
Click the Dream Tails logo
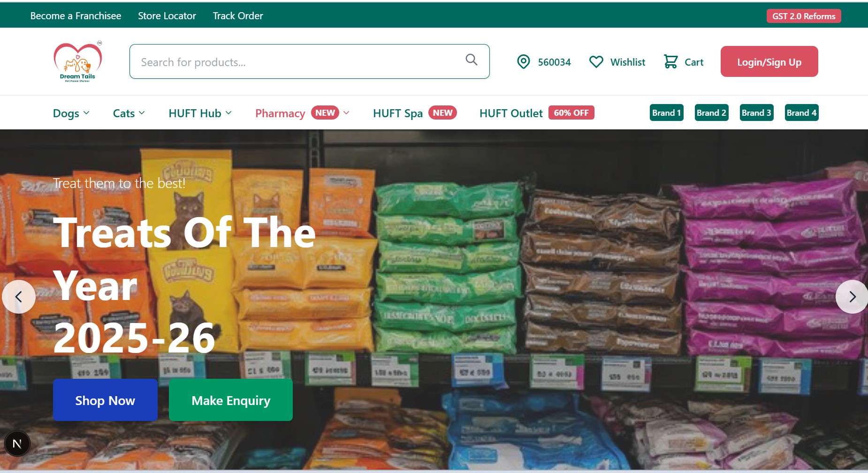point(78,62)
